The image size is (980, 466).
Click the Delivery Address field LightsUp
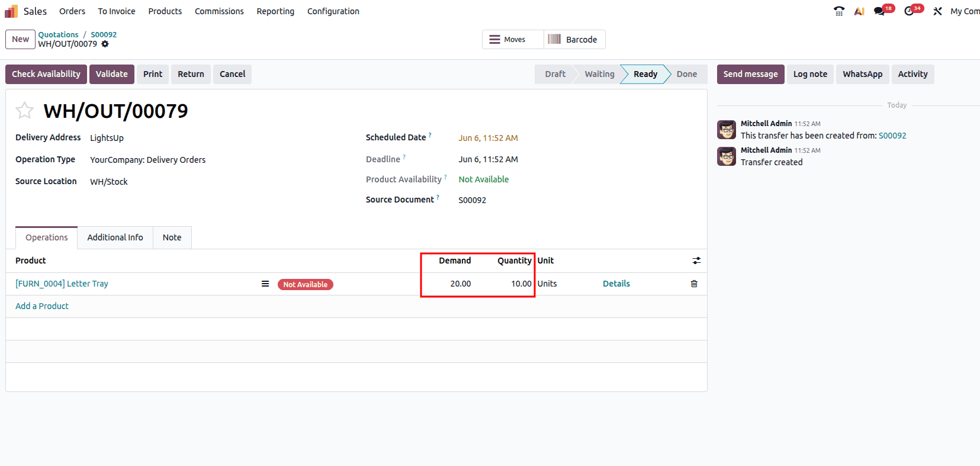[107, 138]
